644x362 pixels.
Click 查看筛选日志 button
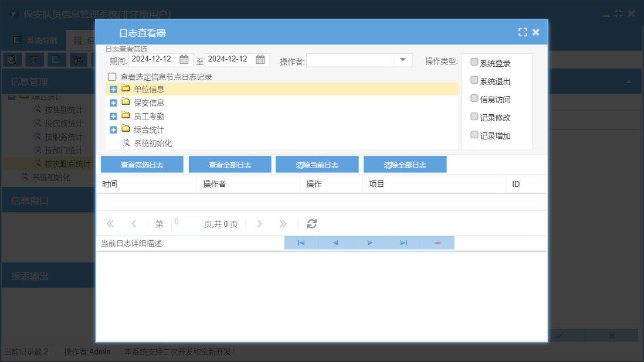tap(142, 165)
